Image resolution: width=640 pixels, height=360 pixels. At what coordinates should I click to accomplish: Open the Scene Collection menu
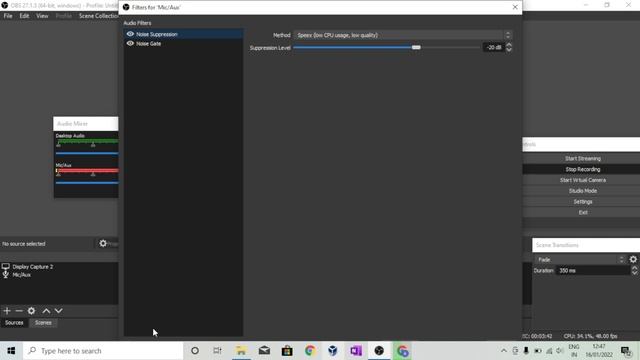tap(98, 16)
